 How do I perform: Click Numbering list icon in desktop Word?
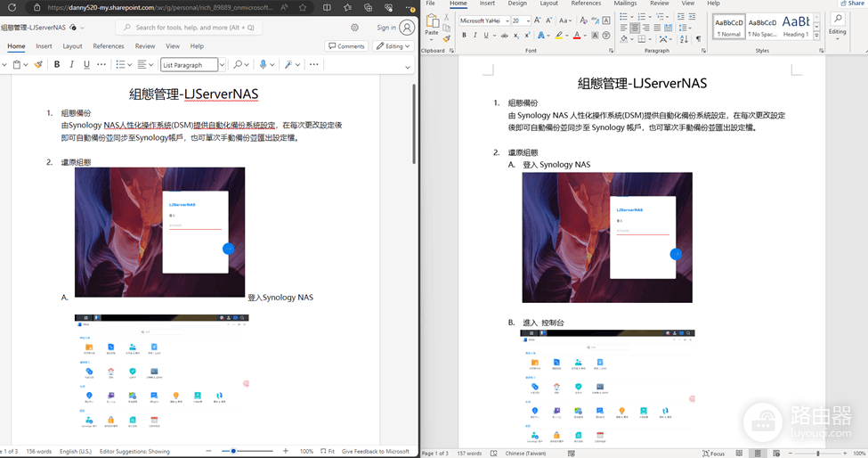tap(642, 17)
